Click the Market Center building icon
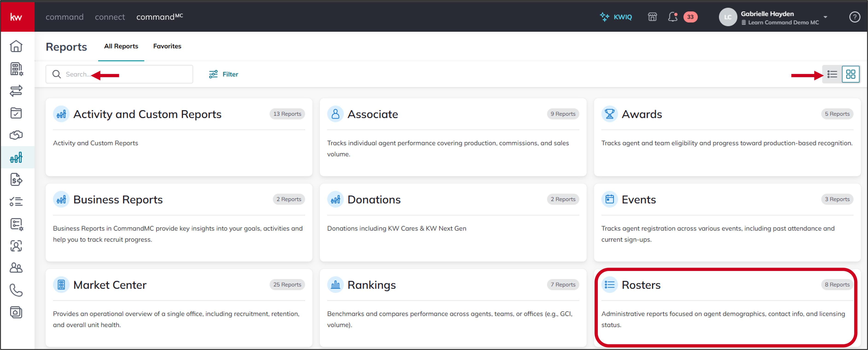Screen dimensions: 868x350 pyautogui.click(x=61, y=285)
